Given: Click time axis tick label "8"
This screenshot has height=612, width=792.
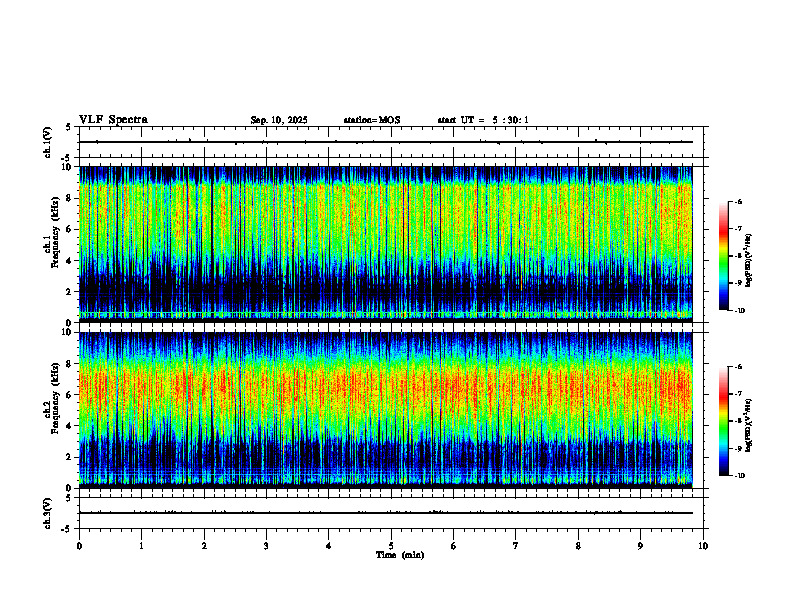Looking at the screenshot, I should click(x=578, y=546).
